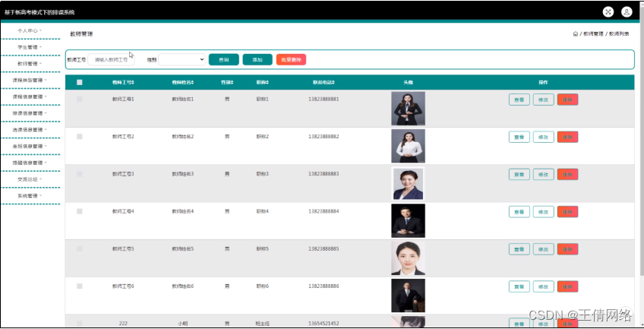Edit the 教师工号2 row
Image resolution: width=644 pixels, height=329 pixels.
[x=544, y=137]
